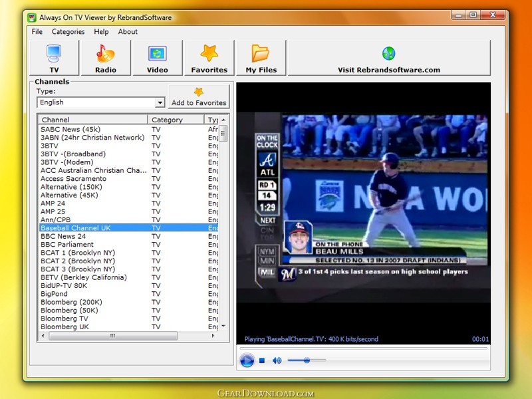Click channel list scroll down arrow
This screenshot has width=532, height=399.
(223, 326)
